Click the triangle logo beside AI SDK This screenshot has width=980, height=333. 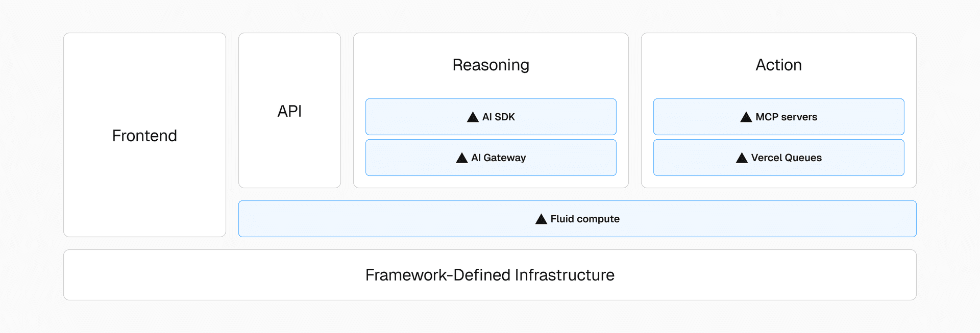click(473, 117)
